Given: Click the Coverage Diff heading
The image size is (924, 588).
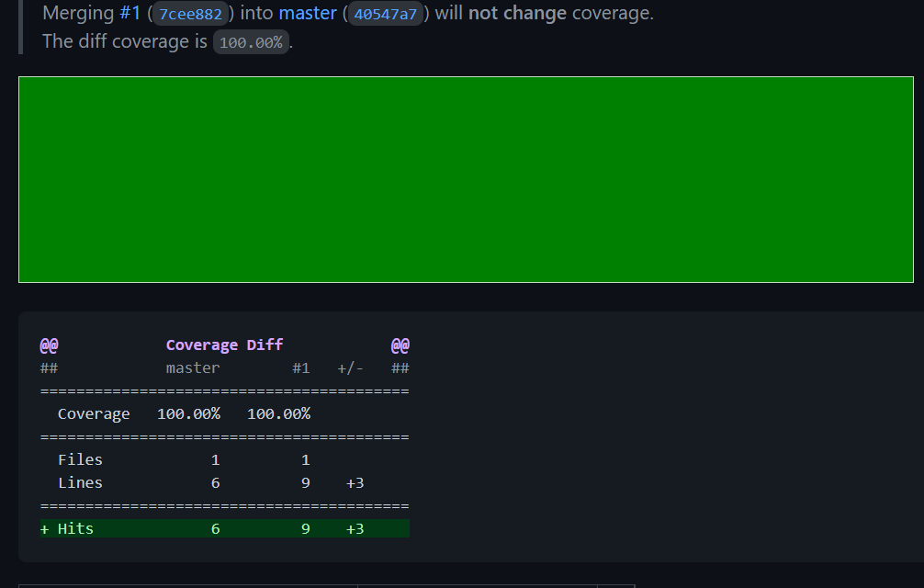Looking at the screenshot, I should [224, 345].
